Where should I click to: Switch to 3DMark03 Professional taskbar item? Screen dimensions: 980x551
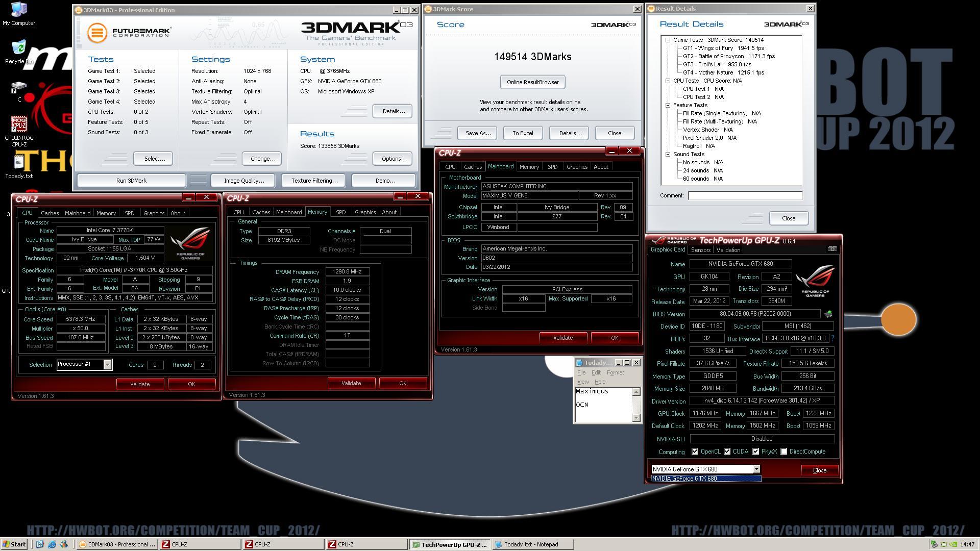point(117,544)
